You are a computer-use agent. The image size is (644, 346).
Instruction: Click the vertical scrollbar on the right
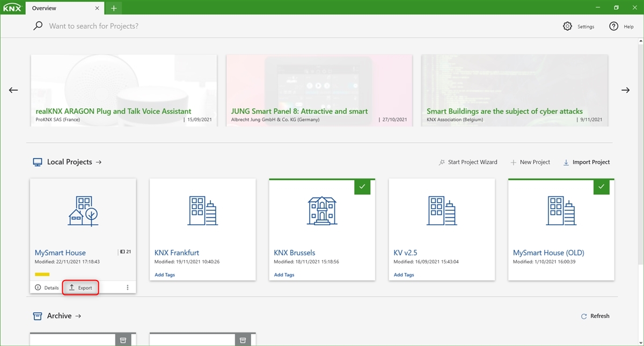641,156
